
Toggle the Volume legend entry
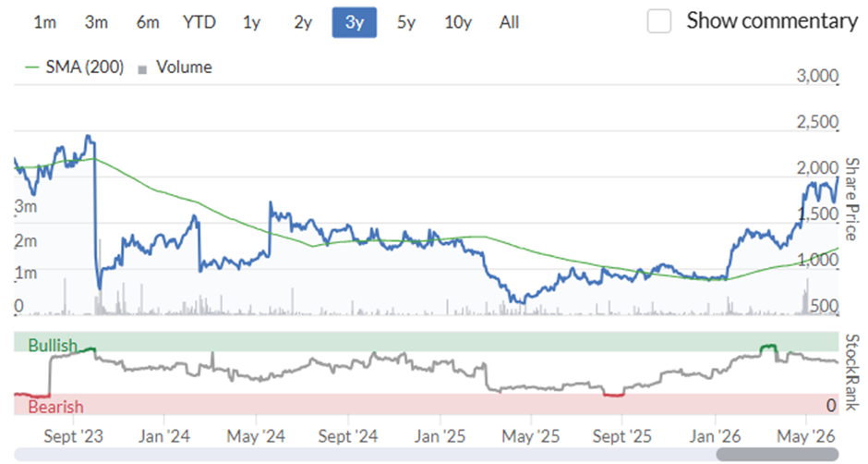point(175,67)
